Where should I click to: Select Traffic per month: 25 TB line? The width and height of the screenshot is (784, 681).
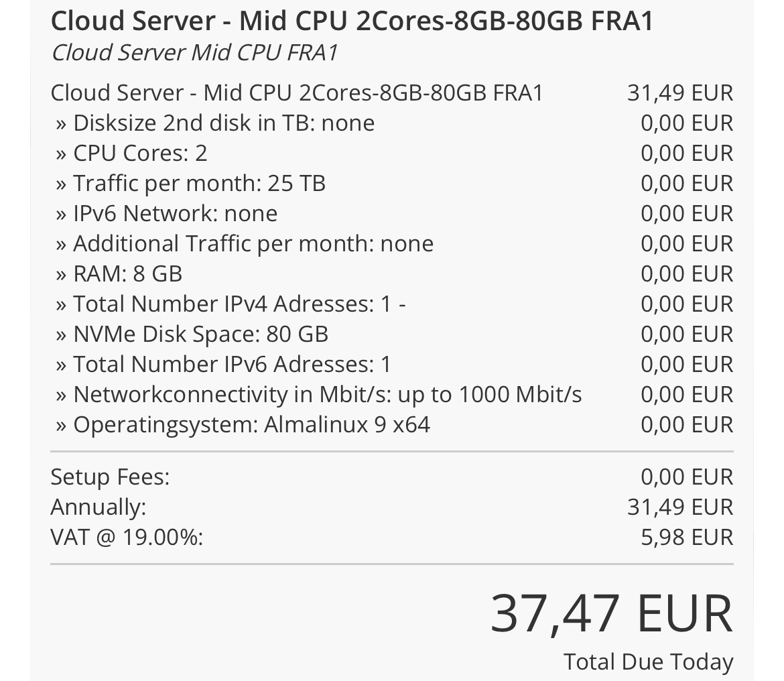pyautogui.click(x=190, y=184)
